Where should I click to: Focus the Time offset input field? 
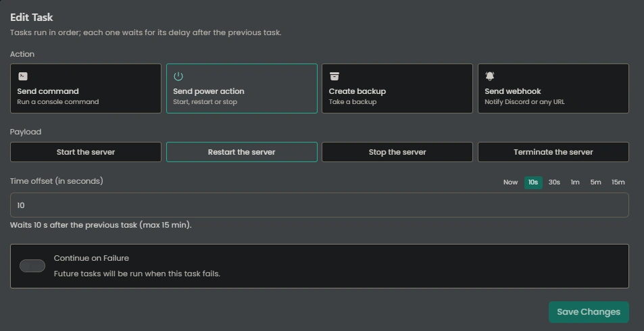(320, 205)
